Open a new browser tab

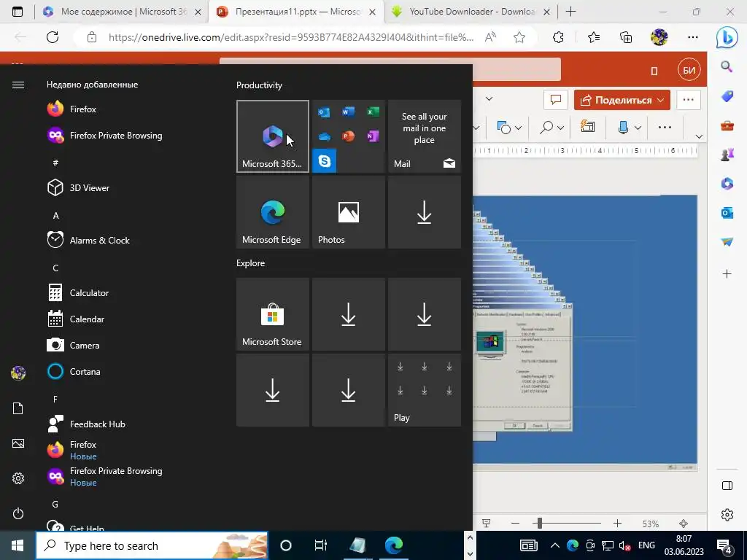tap(570, 12)
